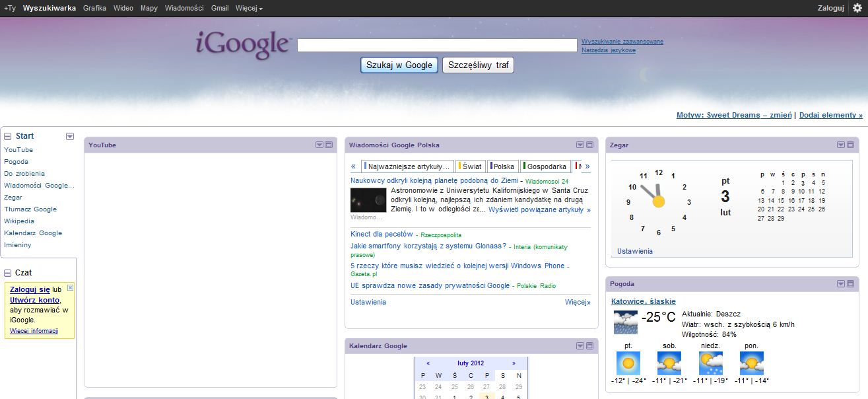Click Dodaj elementy » link
The height and width of the screenshot is (399, 868).
point(831,115)
